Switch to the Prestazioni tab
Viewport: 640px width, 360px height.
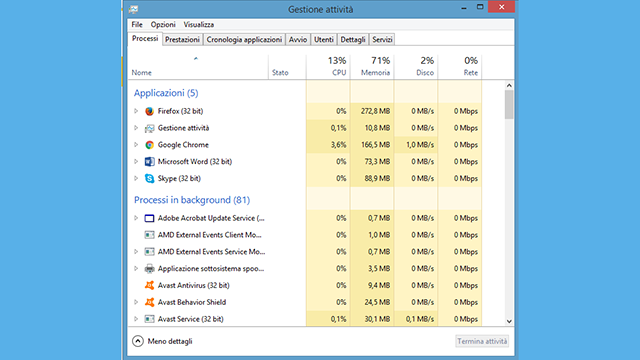[x=182, y=40]
